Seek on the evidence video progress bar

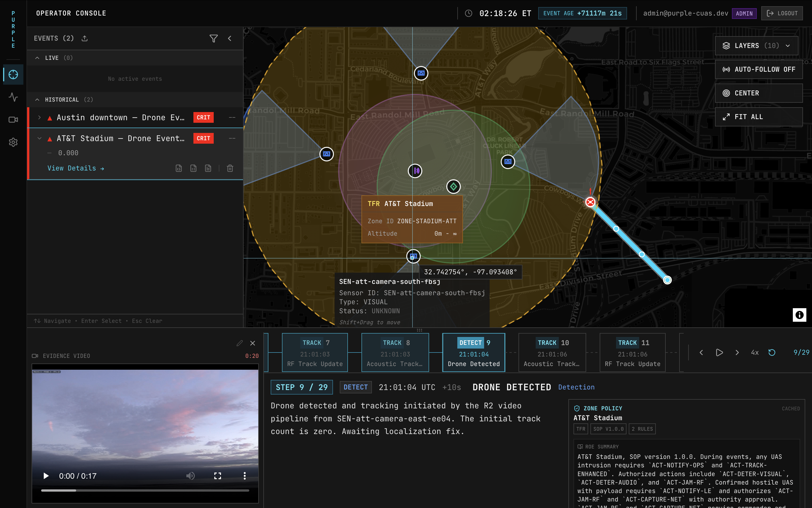145,491
